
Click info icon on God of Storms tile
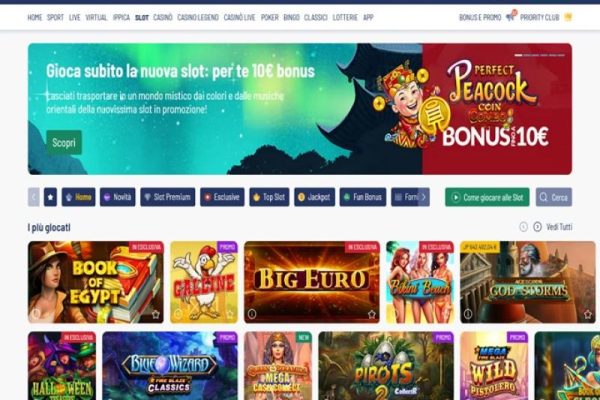click(x=468, y=314)
